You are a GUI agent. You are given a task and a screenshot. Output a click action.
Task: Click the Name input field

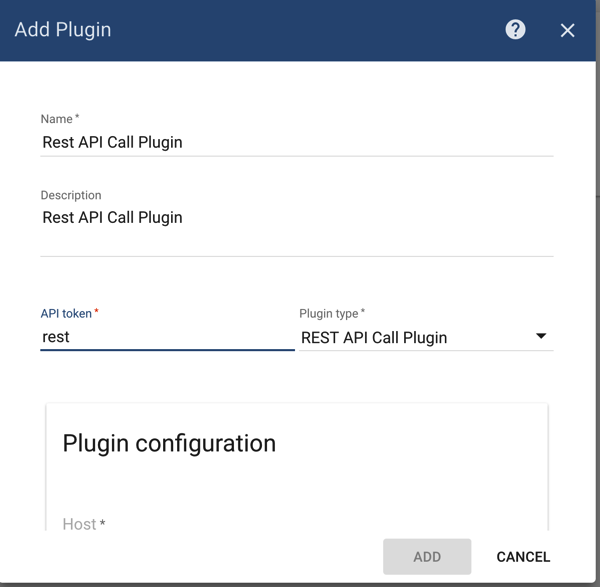[x=296, y=142]
